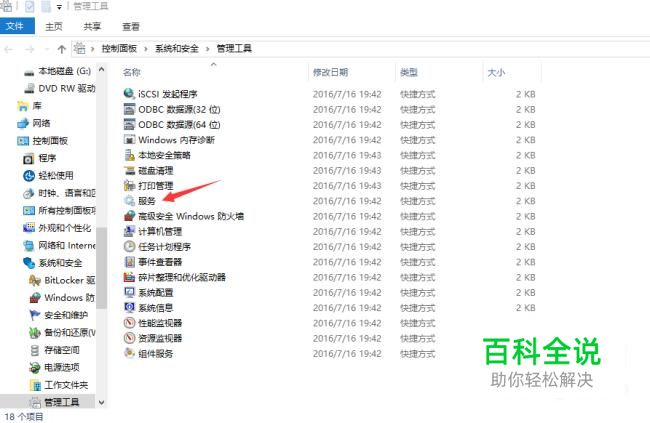Viewport: 650px width, 423px height.
Task: Select 工作文件夹 in the sidebar
Action: [66, 385]
